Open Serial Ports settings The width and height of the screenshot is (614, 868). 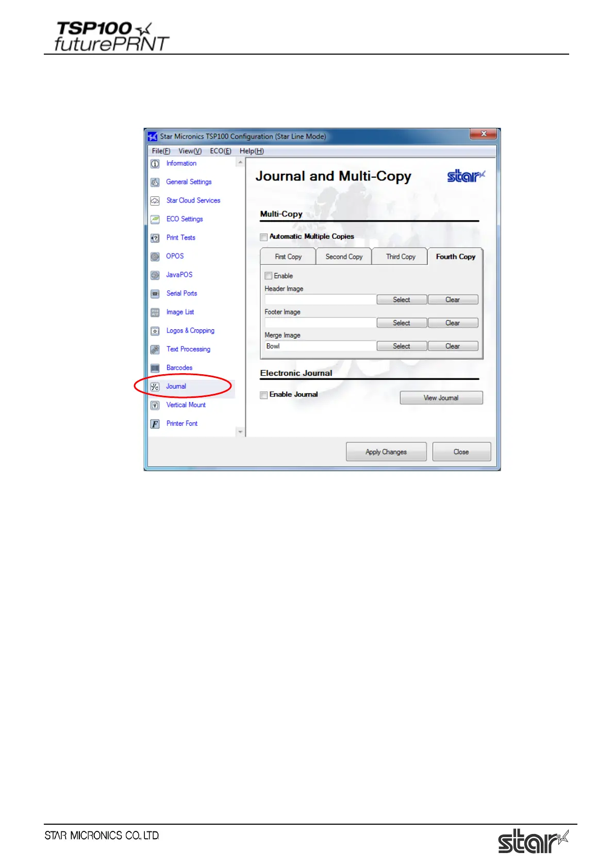pyautogui.click(x=181, y=293)
